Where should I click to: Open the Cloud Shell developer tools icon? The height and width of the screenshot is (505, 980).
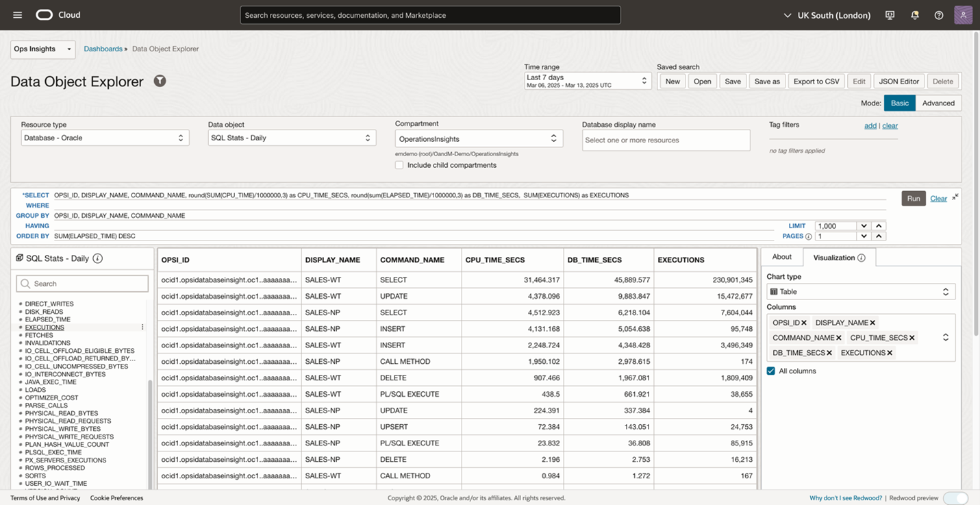pyautogui.click(x=890, y=15)
